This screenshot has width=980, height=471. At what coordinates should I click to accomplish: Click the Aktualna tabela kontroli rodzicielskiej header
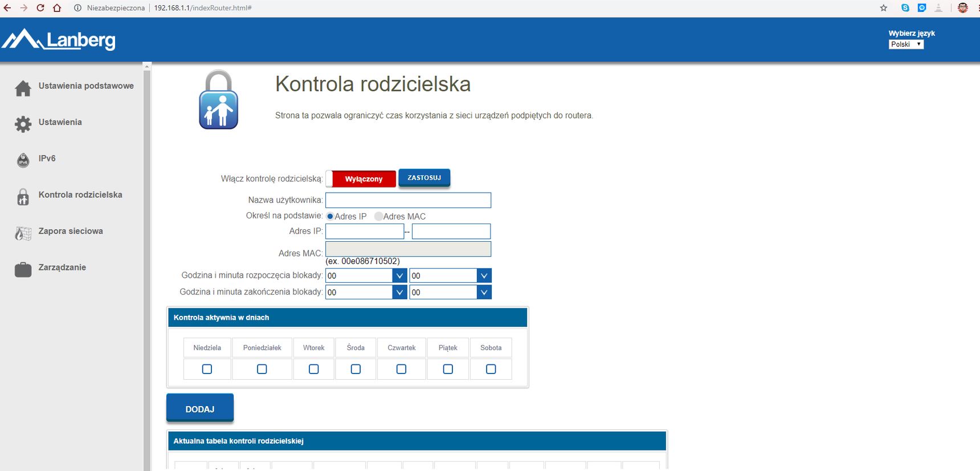click(417, 441)
